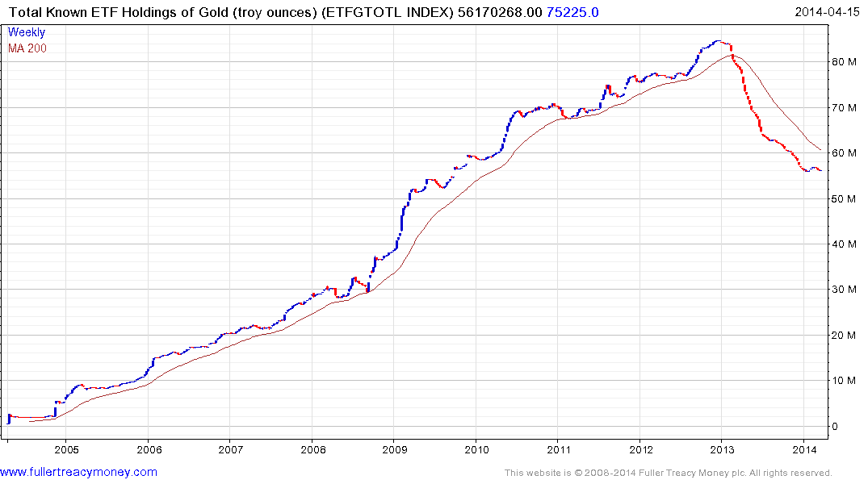Click the 2006 x-axis label
Screen dimensions: 868x484
tap(149, 449)
